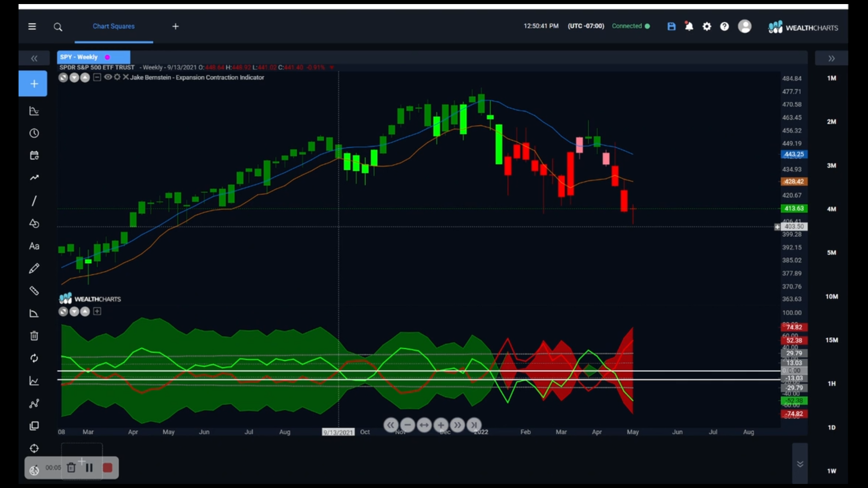Image resolution: width=868 pixels, height=488 pixels.
Task: Open the clock history tool
Action: 34,133
